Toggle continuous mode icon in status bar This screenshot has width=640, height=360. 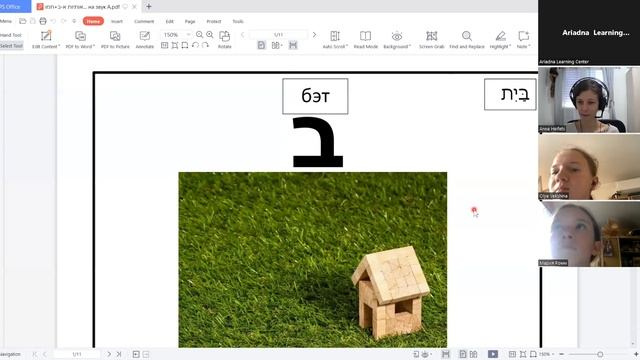446,354
